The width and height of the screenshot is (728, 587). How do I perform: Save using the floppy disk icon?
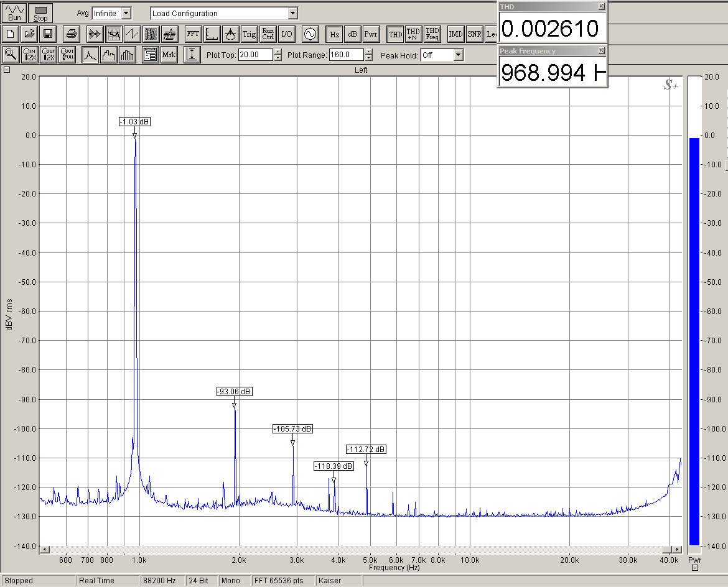pos(48,34)
